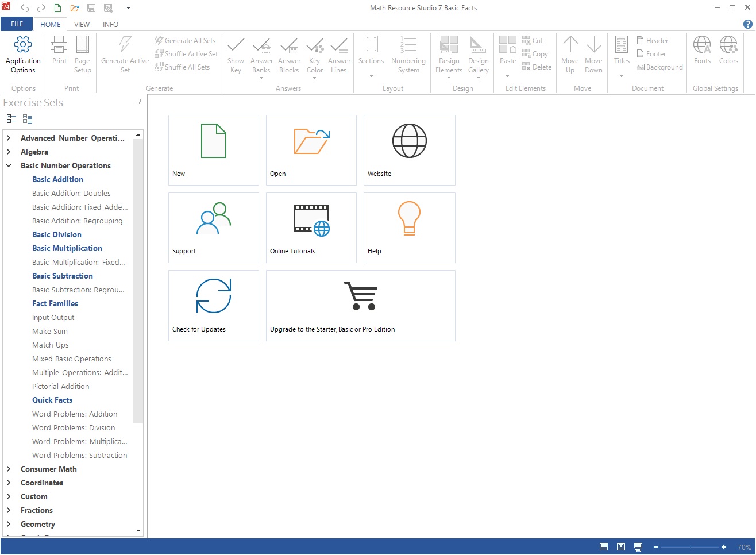This screenshot has width=756, height=555.
Task: Click Open folder quick access icon
Action: (75, 8)
